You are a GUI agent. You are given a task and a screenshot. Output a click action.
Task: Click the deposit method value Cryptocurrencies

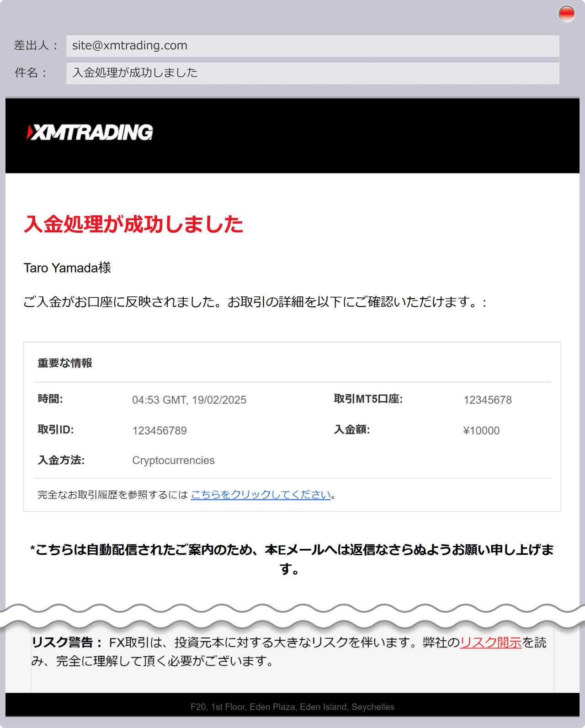173,460
